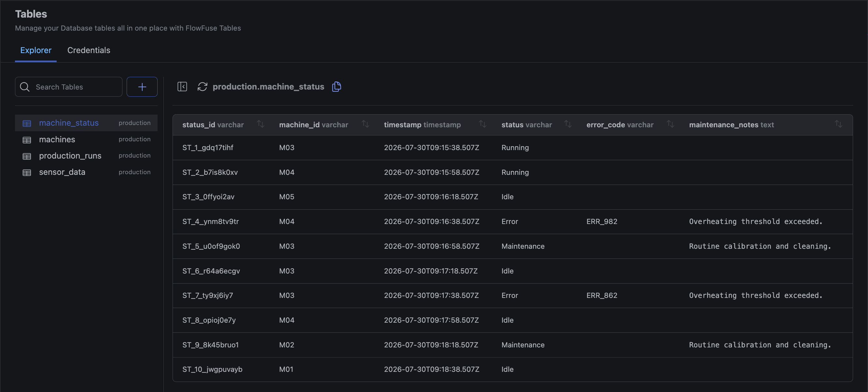868x392 pixels.
Task: Click the Tables page heading
Action: point(31,14)
